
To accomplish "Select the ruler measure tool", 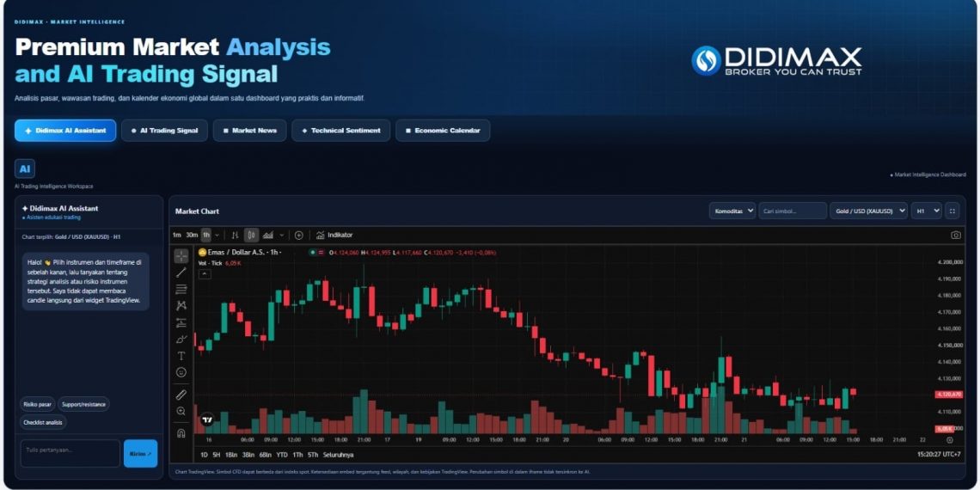I will point(181,395).
